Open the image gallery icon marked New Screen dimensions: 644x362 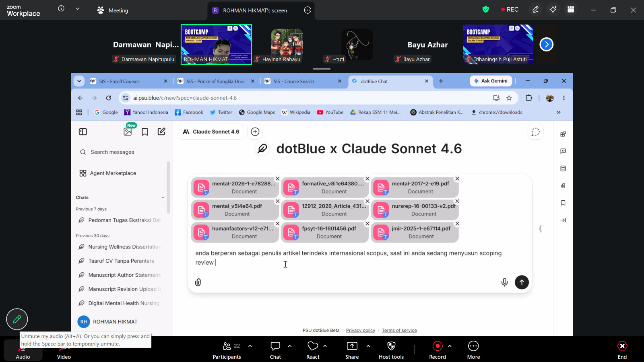(x=128, y=132)
